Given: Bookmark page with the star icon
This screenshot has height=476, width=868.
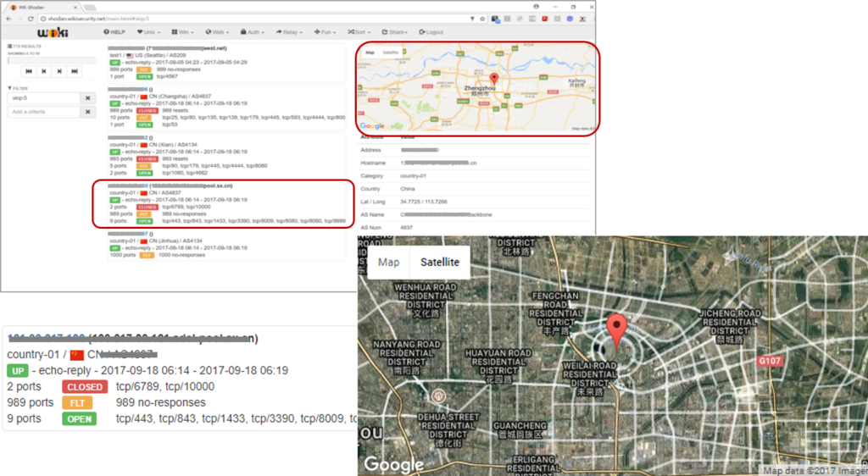Looking at the screenshot, I should tap(483, 18).
